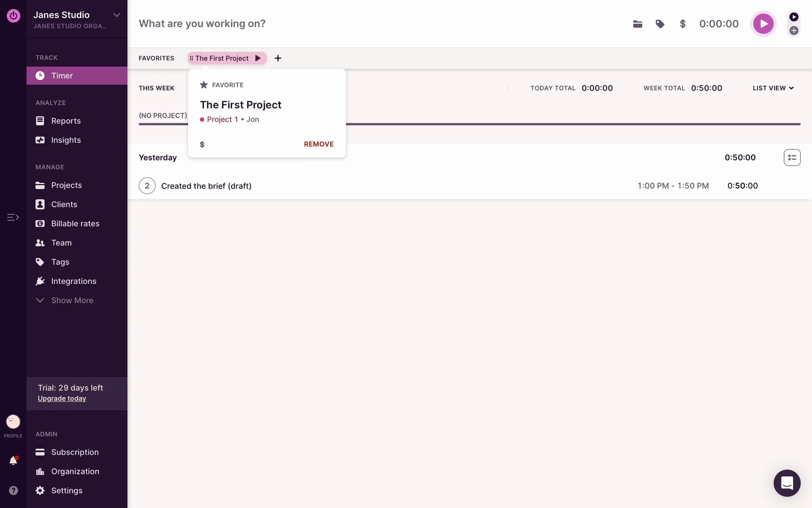Expand the Janes Studio workspace switcher
The image size is (812, 508).
116,15
